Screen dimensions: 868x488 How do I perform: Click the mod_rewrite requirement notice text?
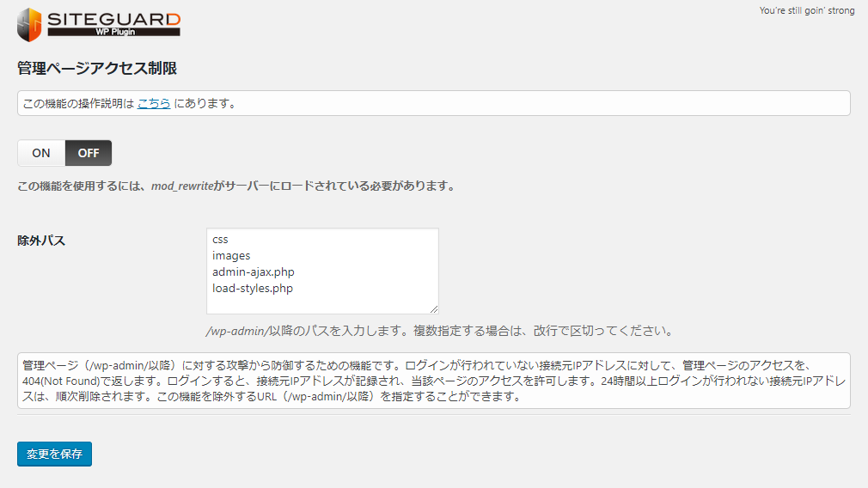[235, 186]
